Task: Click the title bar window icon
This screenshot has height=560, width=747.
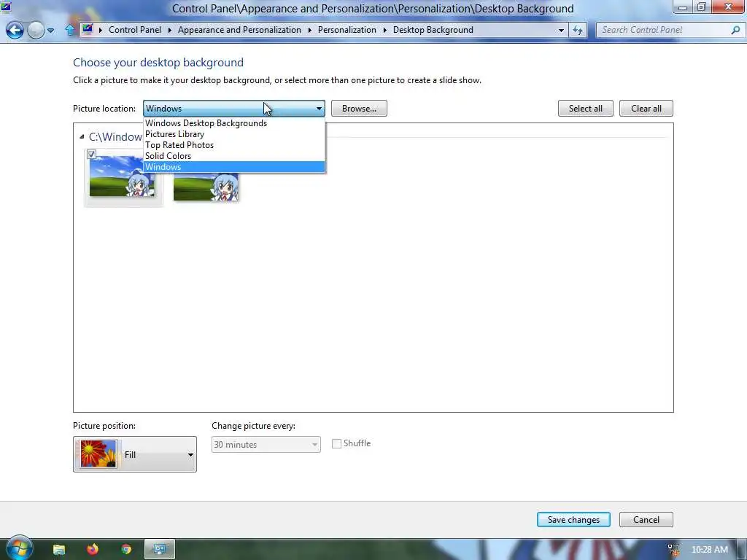Action: point(6,6)
